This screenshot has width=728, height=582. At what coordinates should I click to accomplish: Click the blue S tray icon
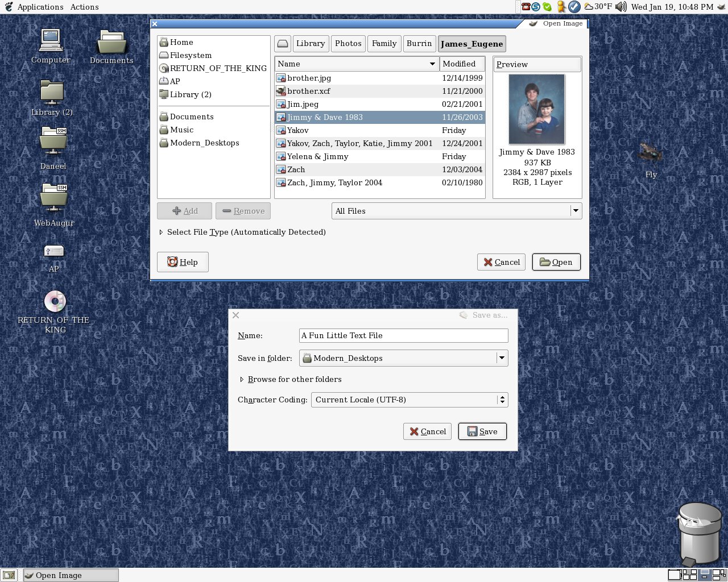[x=536, y=7]
